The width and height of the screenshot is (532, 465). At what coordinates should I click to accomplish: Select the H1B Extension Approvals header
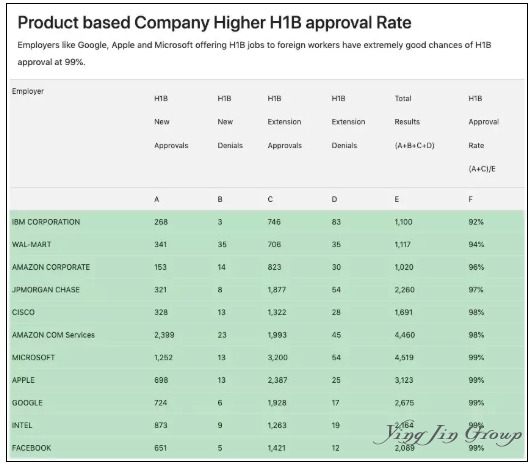(284, 122)
